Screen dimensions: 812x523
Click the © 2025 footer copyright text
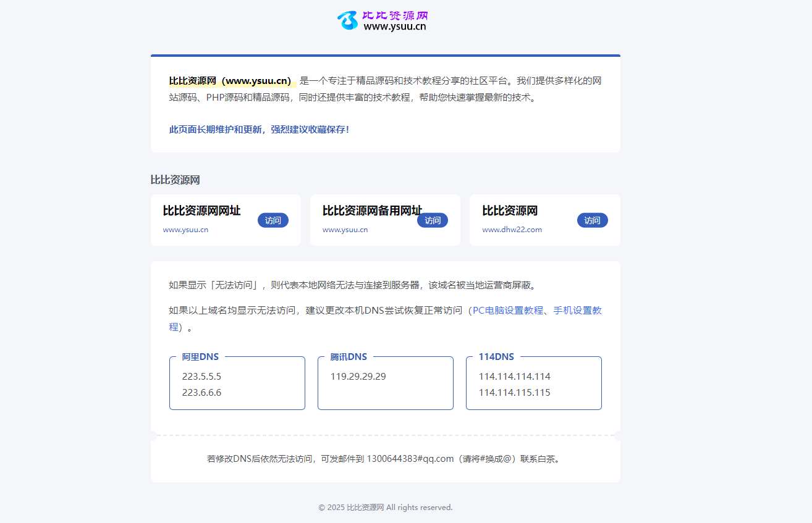pos(385,508)
